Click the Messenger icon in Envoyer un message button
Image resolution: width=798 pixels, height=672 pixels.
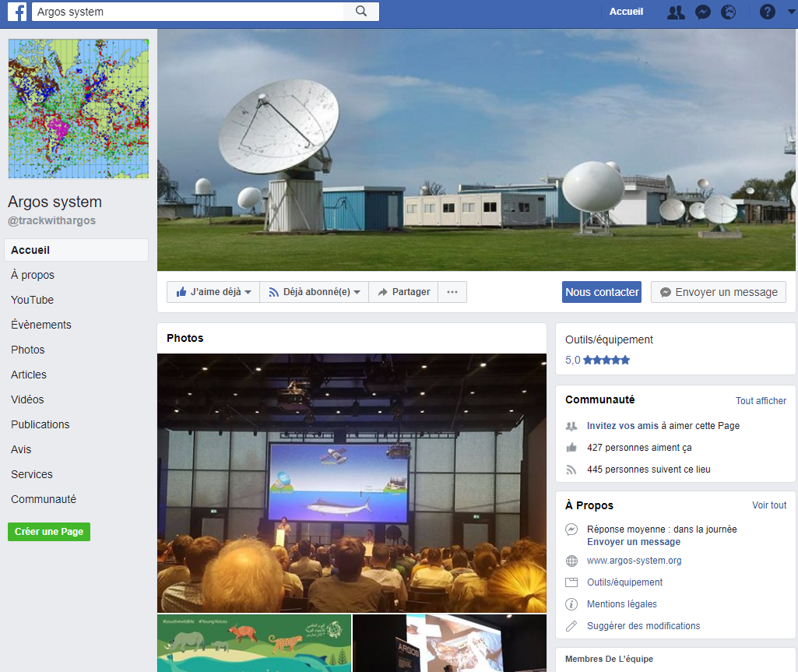point(665,292)
